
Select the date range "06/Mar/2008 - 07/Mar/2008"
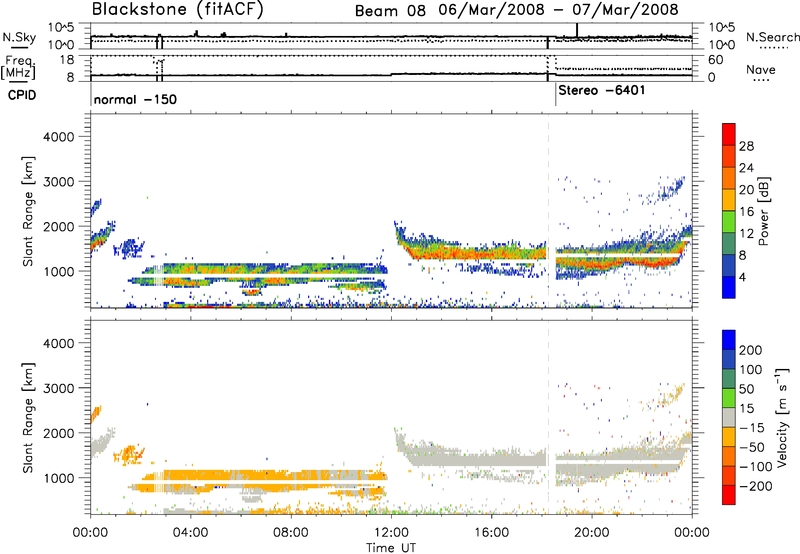point(558,10)
